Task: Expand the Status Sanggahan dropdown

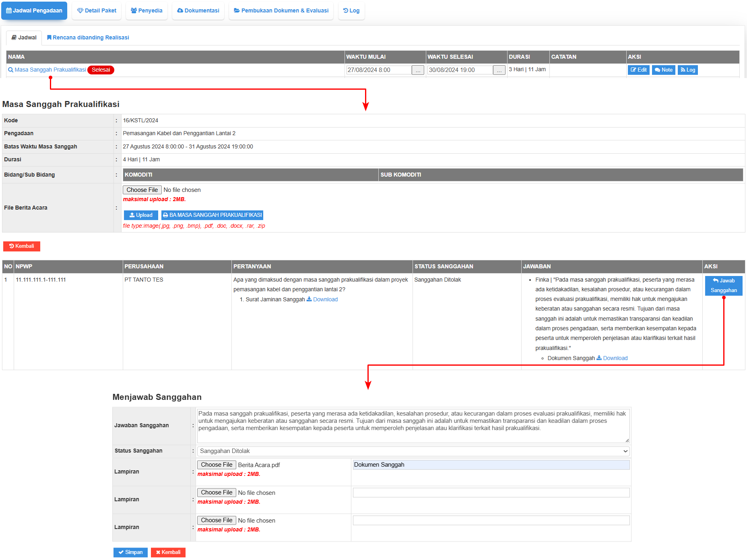Action: [x=413, y=451]
